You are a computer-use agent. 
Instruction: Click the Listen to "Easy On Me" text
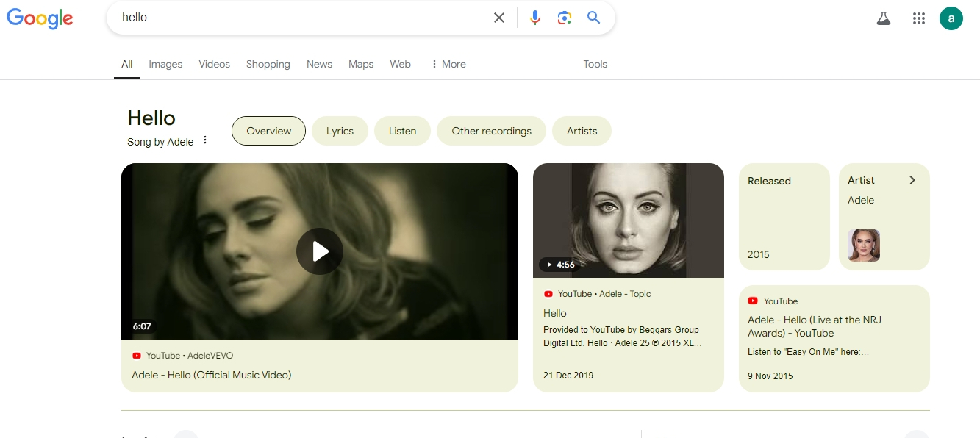point(808,352)
